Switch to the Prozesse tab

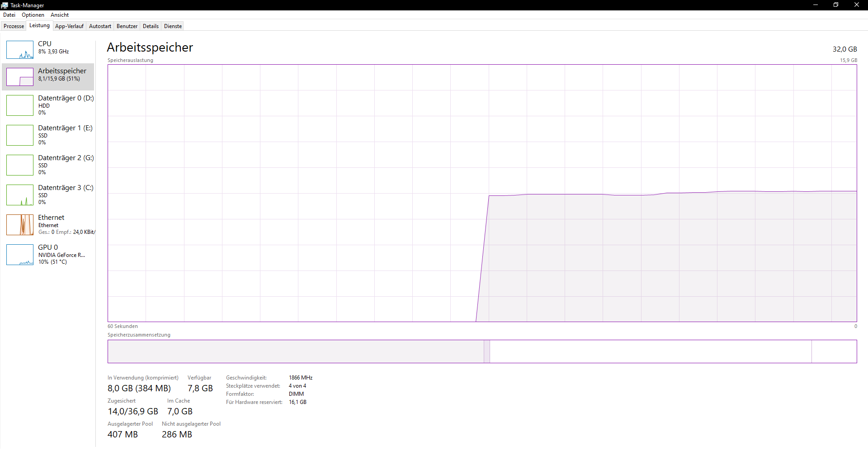(x=14, y=26)
